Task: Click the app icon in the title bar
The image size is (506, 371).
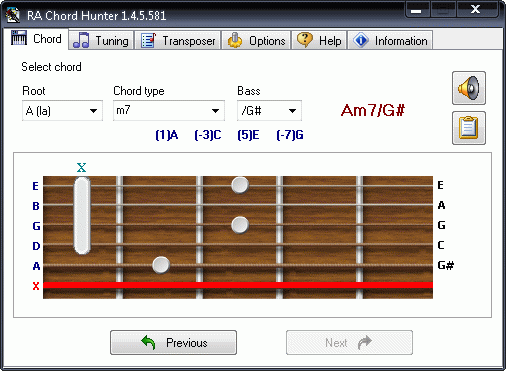Action: 13,15
